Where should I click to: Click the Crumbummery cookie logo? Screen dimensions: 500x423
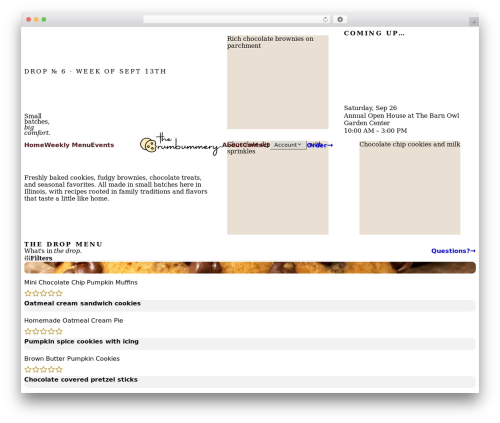pyautogui.click(x=179, y=145)
